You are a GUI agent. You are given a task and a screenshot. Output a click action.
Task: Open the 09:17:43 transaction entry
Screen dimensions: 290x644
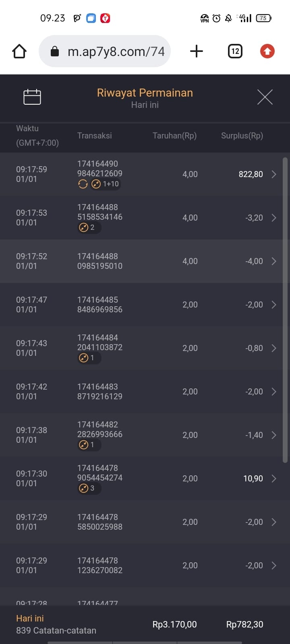[x=31, y=348]
